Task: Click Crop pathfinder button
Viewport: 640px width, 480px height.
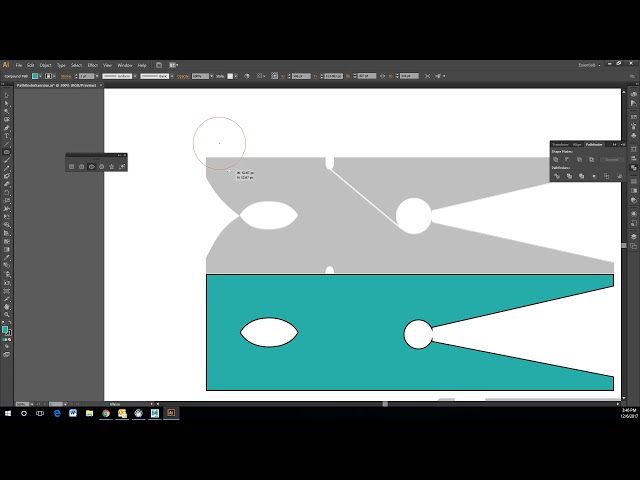Action: click(x=594, y=176)
